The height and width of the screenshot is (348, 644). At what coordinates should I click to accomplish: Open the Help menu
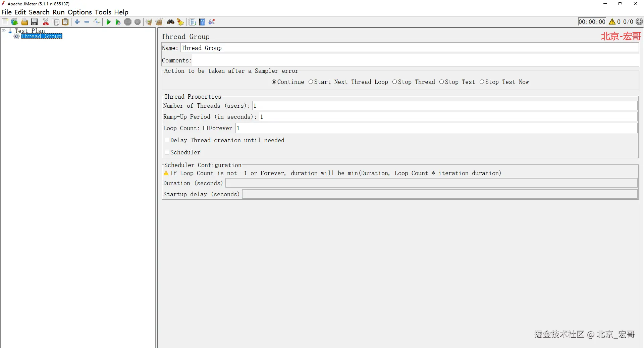coord(121,12)
